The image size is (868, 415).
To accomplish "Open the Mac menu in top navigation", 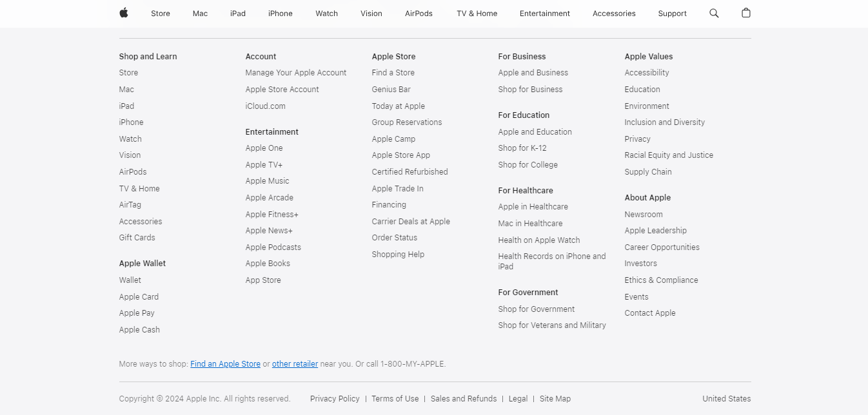I will click(x=201, y=14).
